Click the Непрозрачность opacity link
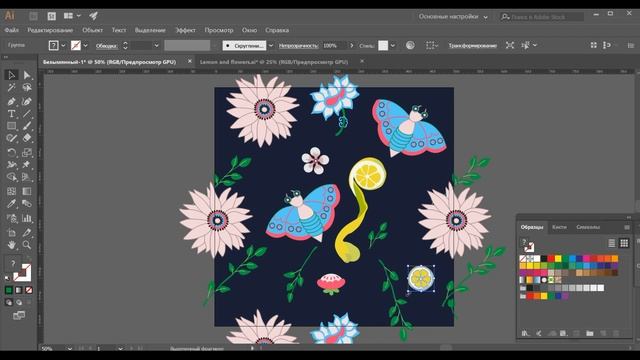 pyautogui.click(x=298, y=46)
